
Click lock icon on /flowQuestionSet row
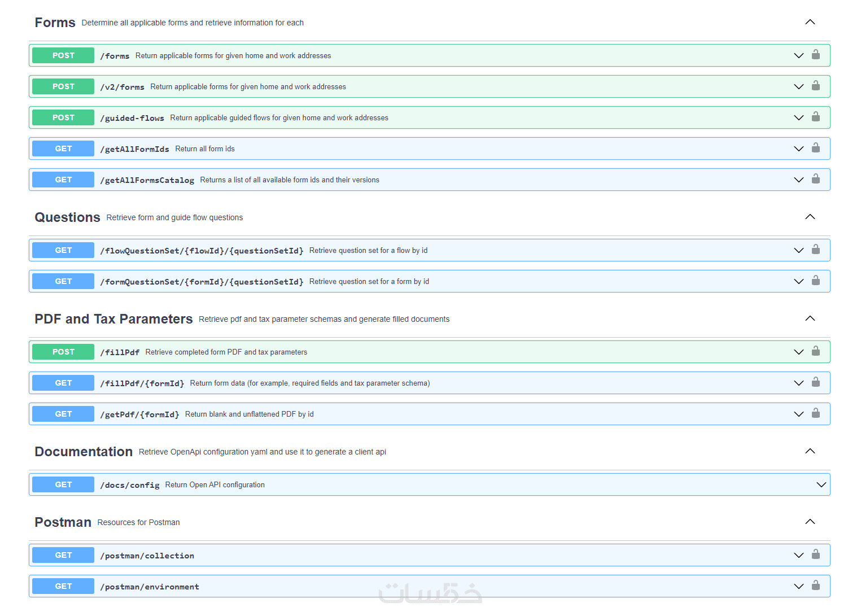pos(816,250)
